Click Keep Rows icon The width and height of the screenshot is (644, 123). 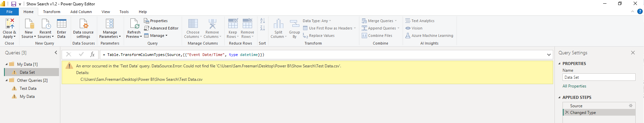pyautogui.click(x=233, y=23)
